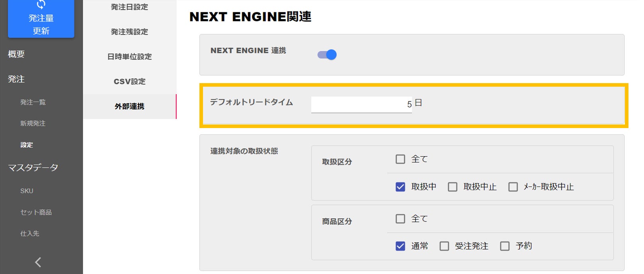Switch to the 発注残設定 tab

[x=129, y=32]
